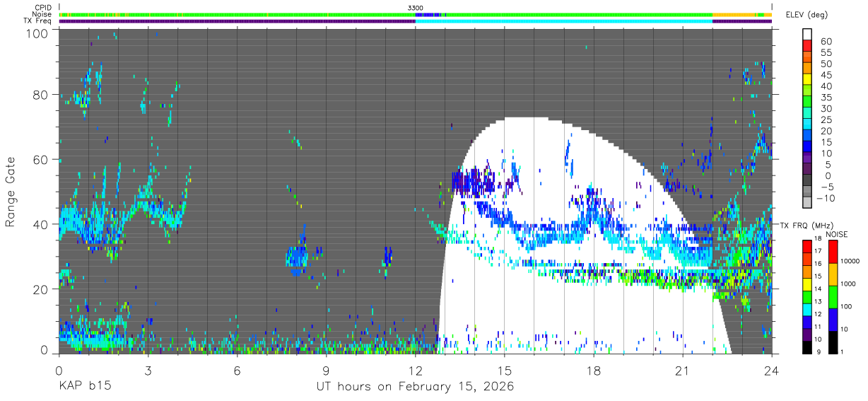Click the '12' tick on UT hours axis
This screenshot has height=401, width=868.
415,370
